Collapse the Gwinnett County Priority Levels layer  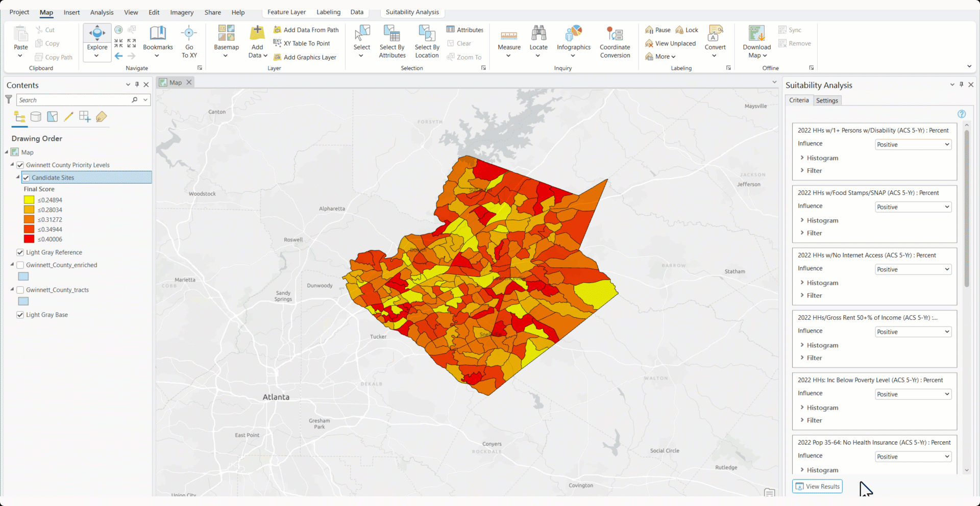tap(11, 165)
